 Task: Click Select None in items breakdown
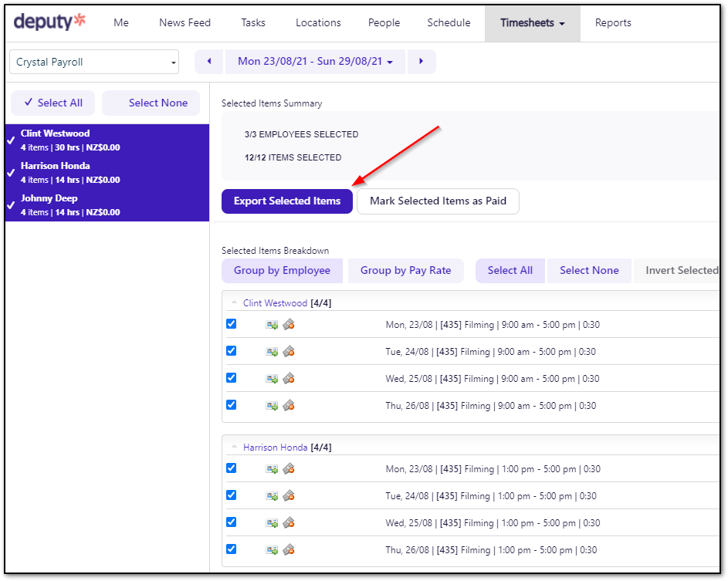coord(589,271)
